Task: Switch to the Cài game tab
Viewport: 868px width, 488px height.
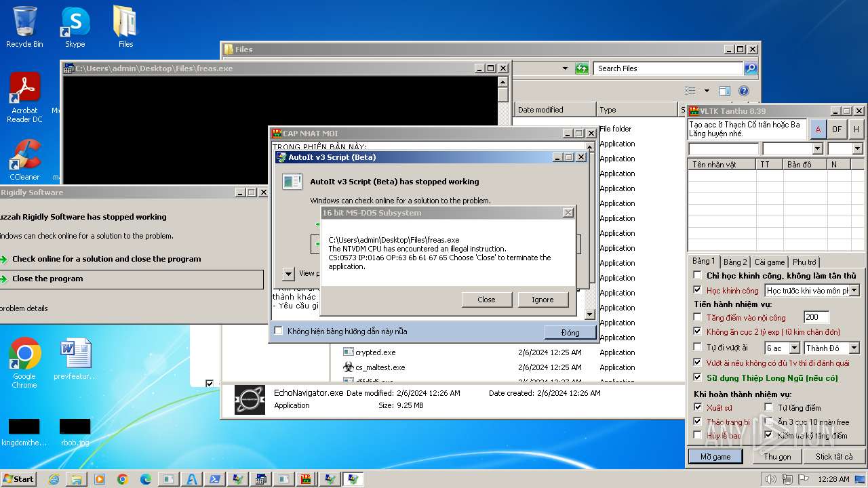Action: click(x=770, y=262)
